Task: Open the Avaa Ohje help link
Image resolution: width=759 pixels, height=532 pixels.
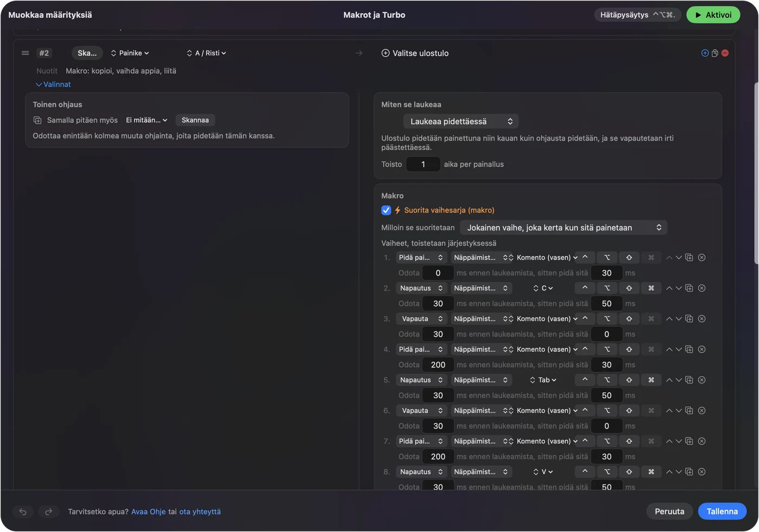Action: 149,511
